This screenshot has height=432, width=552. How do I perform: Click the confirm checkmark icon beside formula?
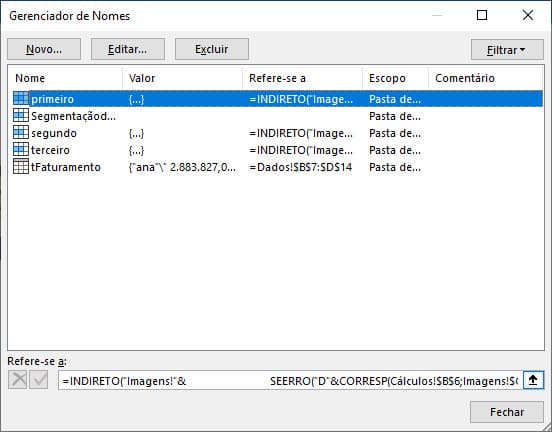tap(39, 380)
